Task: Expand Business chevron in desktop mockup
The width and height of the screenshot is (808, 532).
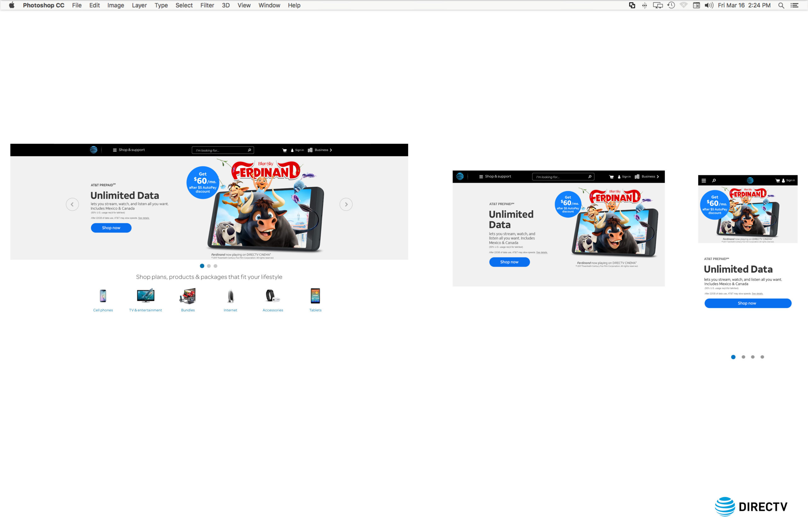Action: click(x=331, y=150)
